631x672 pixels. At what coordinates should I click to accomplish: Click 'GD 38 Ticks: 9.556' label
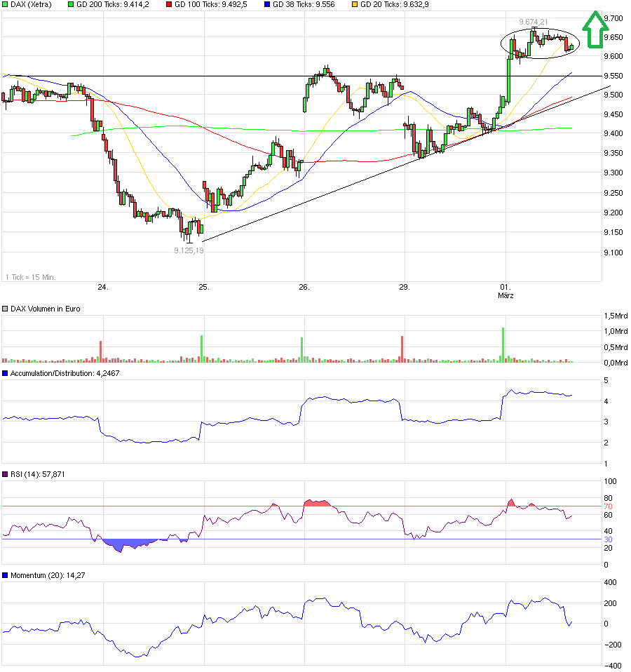pos(304,5)
